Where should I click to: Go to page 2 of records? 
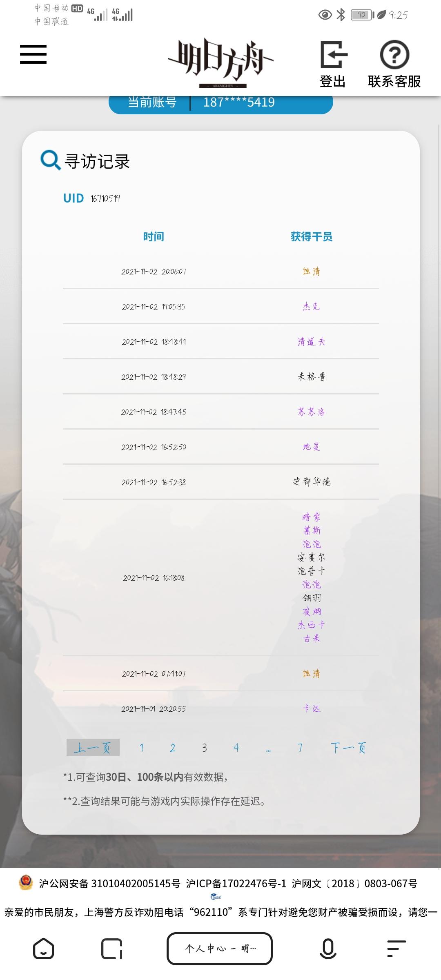(x=173, y=748)
